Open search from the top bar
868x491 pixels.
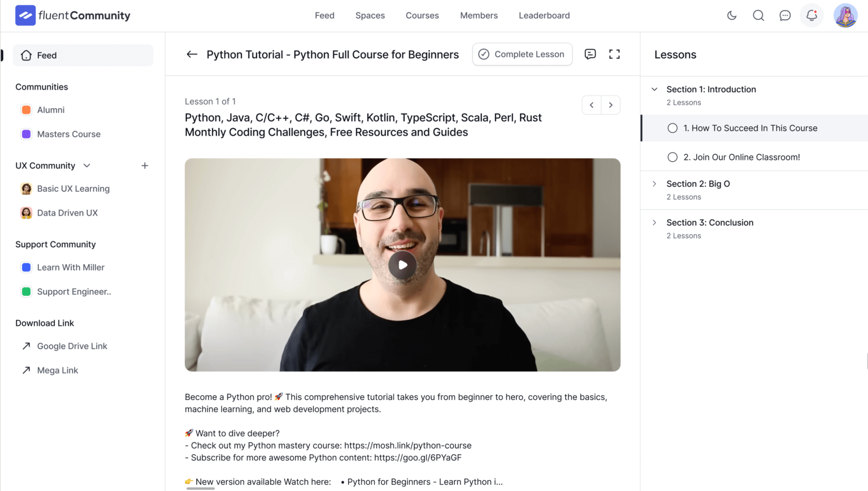758,15
